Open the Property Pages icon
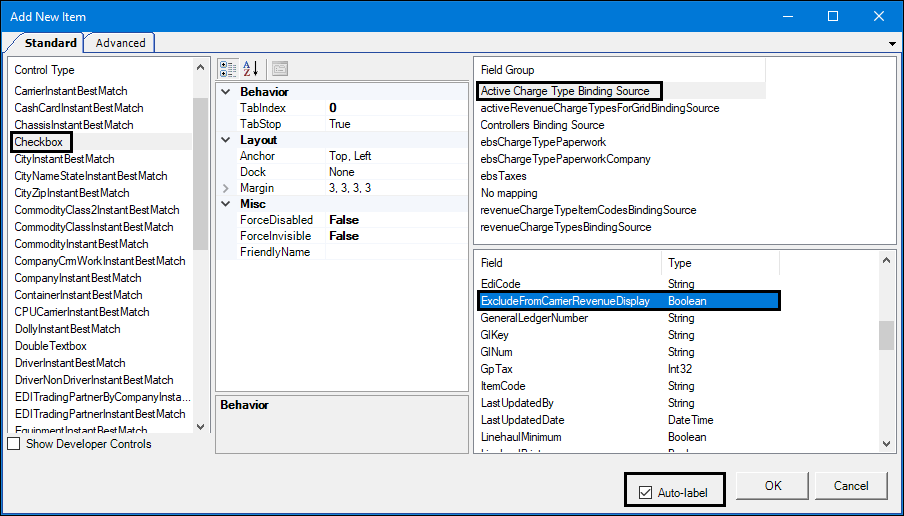This screenshot has height=516, width=904. pyautogui.click(x=280, y=69)
